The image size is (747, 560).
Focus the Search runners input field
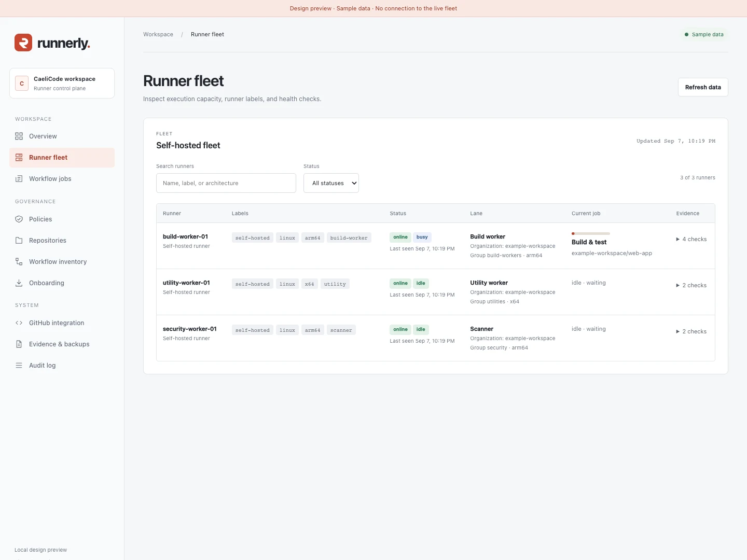226,183
